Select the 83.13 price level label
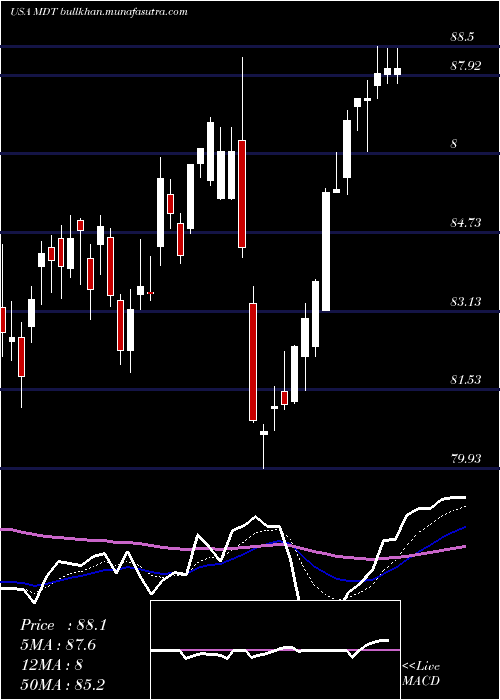Viewport: 500px width, 700px height. [466, 301]
